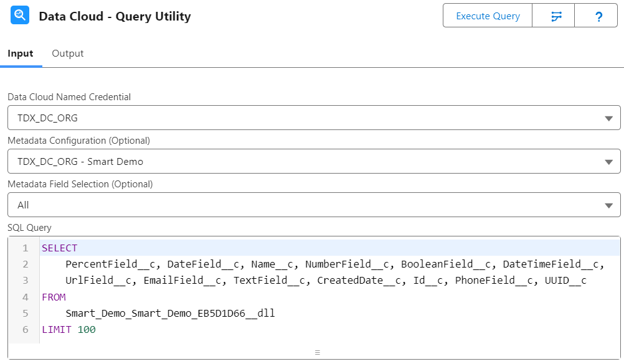Click the table name Smart_Demo_Smart_Demo_EB5D1D66__dll
Image resolution: width=624 pixels, height=364 pixels.
pos(171,314)
